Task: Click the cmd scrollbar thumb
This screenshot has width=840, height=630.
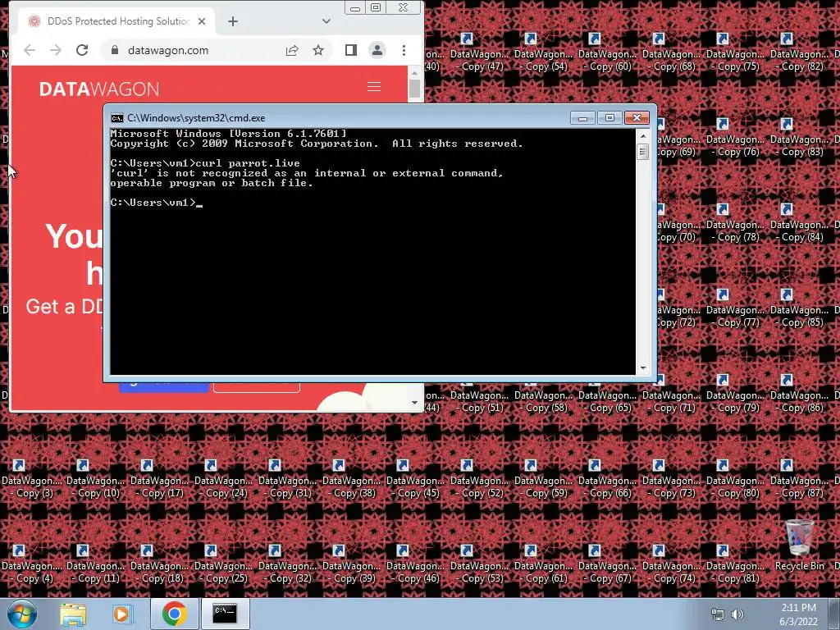Action: [x=643, y=152]
